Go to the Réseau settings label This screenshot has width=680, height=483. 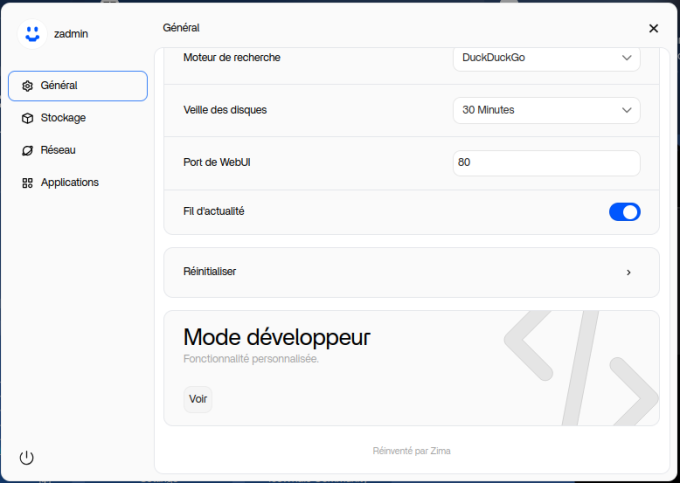[58, 150]
